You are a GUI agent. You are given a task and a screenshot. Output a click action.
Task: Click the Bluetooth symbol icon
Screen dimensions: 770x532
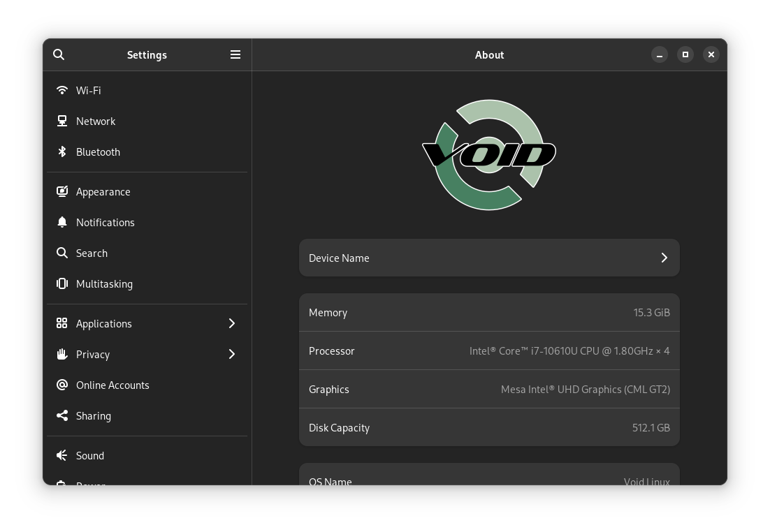click(62, 152)
